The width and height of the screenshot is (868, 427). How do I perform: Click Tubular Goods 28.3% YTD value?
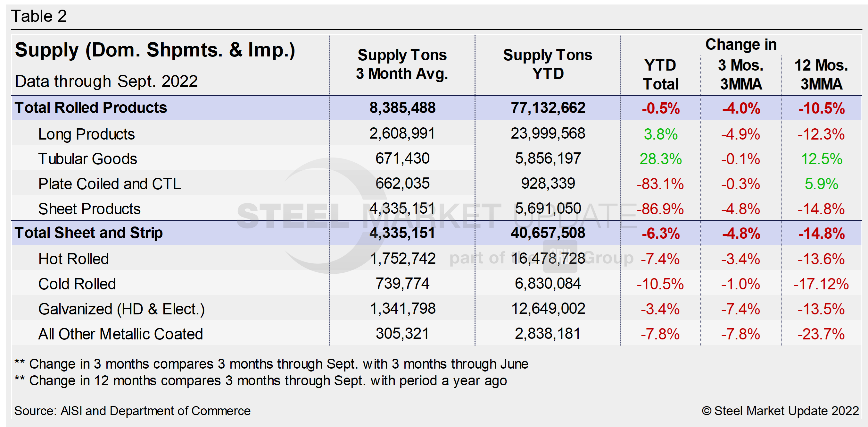point(660,159)
